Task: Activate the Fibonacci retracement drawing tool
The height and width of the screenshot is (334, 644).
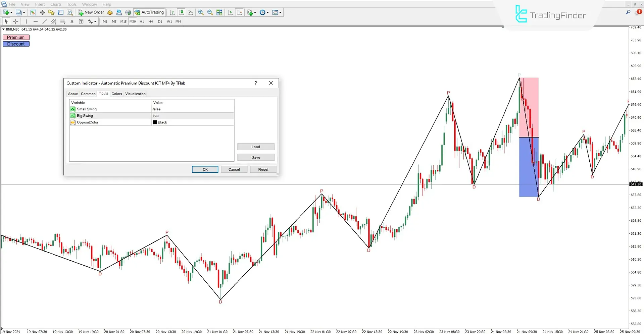Action: [x=63, y=21]
